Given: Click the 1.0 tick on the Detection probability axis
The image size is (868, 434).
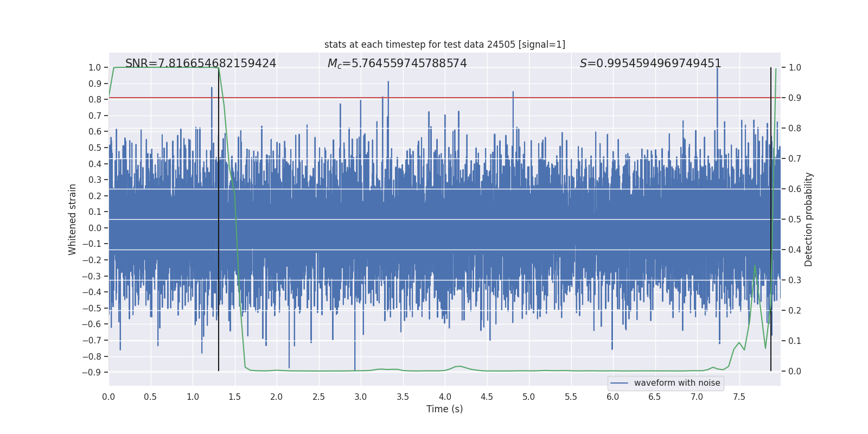Looking at the screenshot, I should (795, 68).
